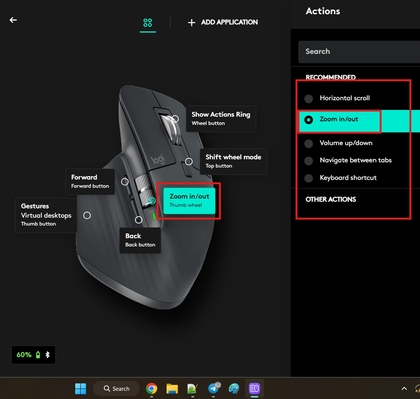Open the globe app icon in taskbar
Viewport: 420px width, 399px height.
[234, 388]
